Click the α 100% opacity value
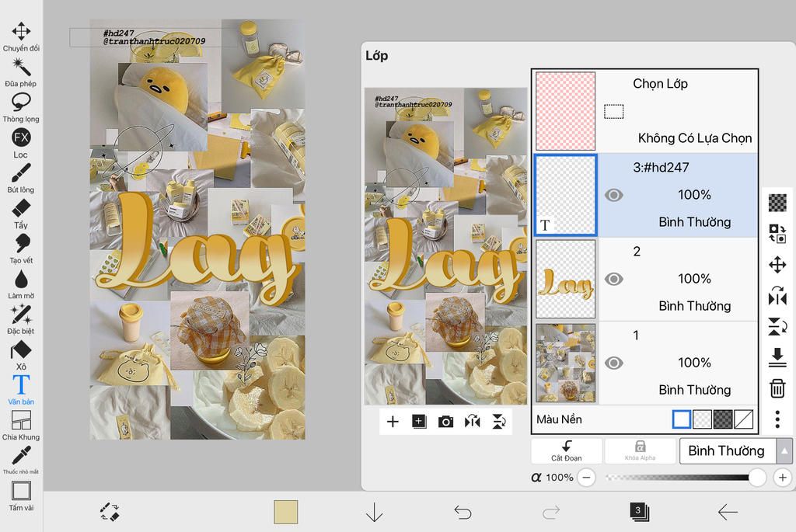This screenshot has height=532, width=796. click(x=552, y=477)
